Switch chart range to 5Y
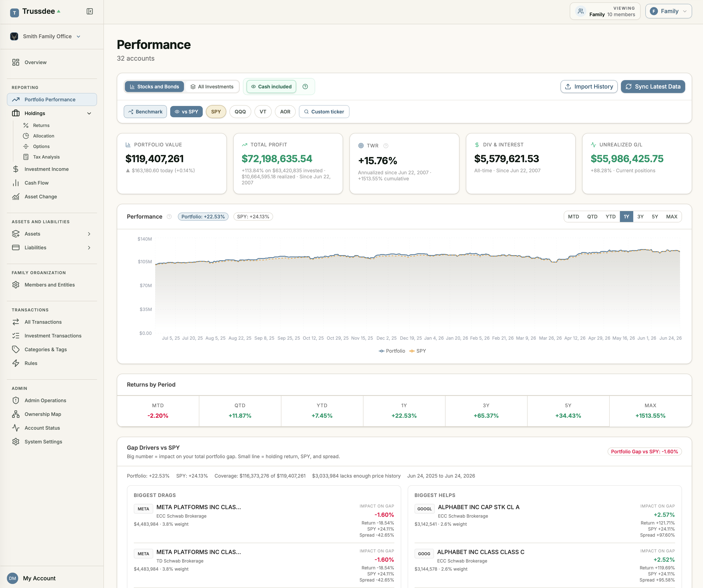703x588 pixels. [x=655, y=216]
